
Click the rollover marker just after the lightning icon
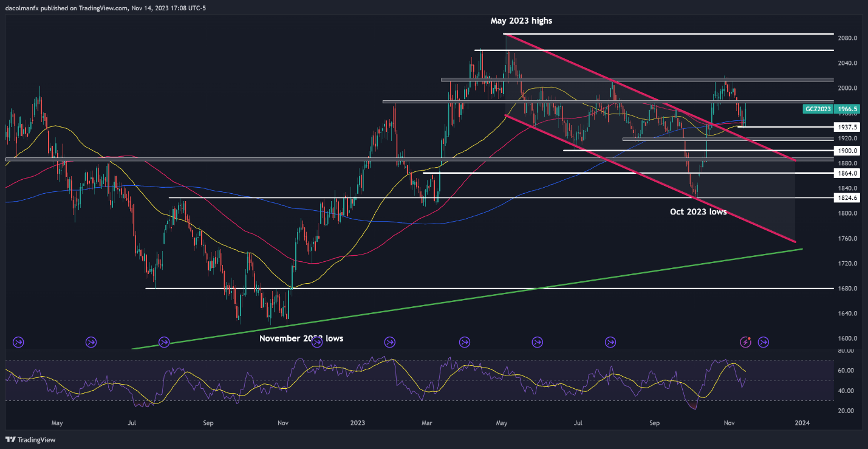point(764,342)
